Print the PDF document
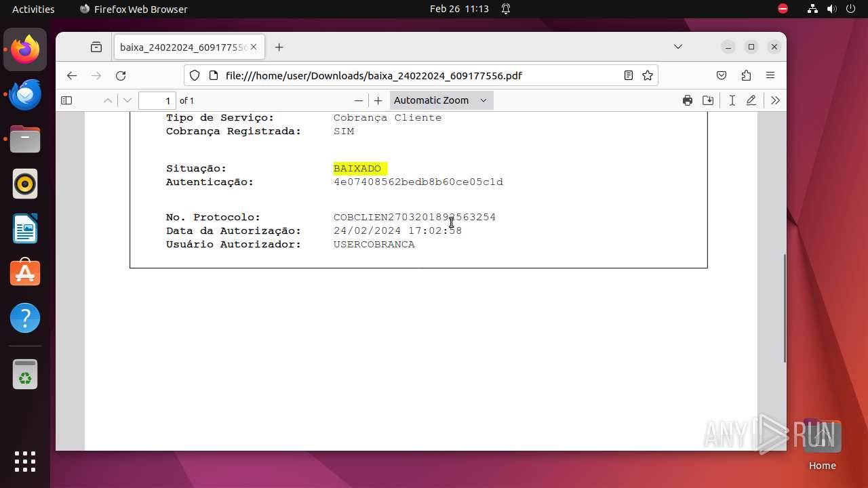This screenshot has height=488, width=868. click(688, 100)
